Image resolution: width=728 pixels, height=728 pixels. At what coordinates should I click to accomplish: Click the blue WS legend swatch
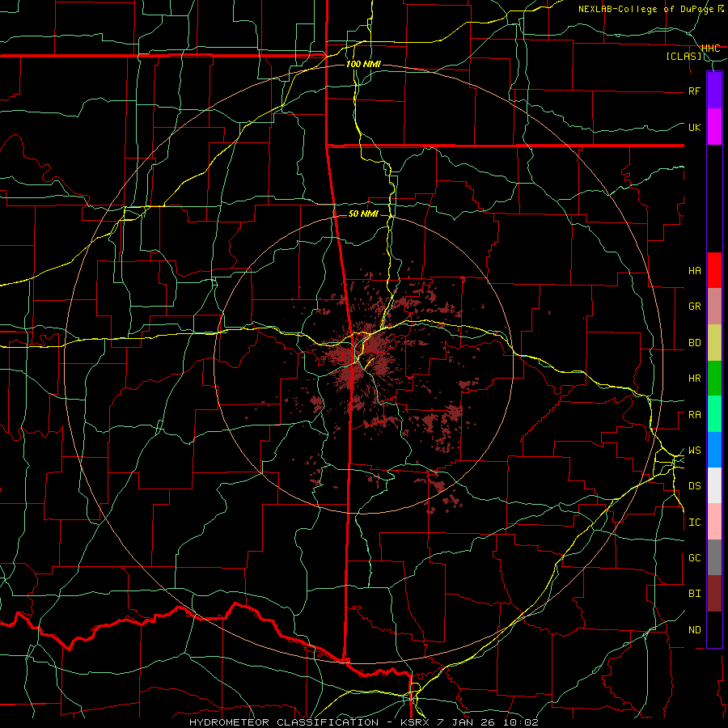coord(714,450)
